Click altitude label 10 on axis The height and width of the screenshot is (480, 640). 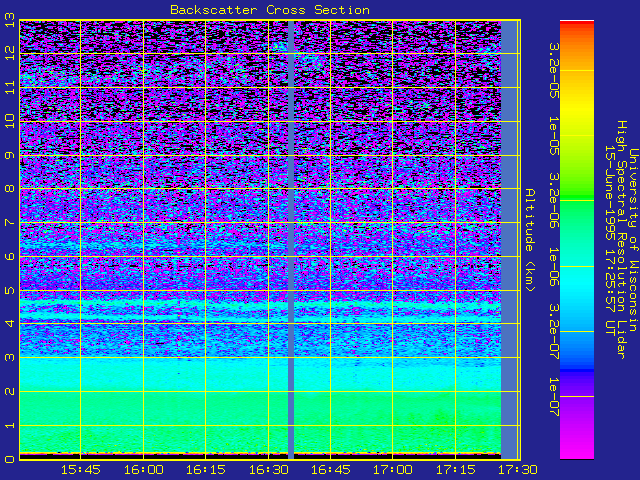[10, 121]
